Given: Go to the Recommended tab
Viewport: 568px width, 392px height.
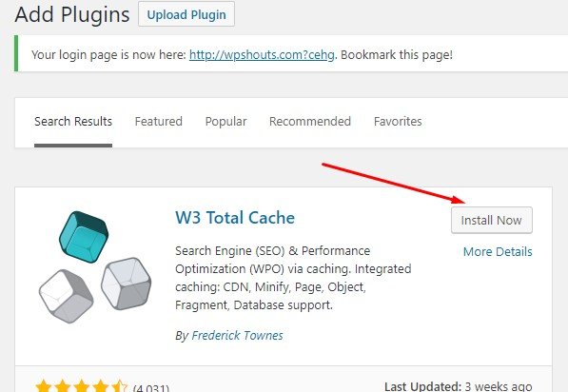Looking at the screenshot, I should (x=310, y=122).
